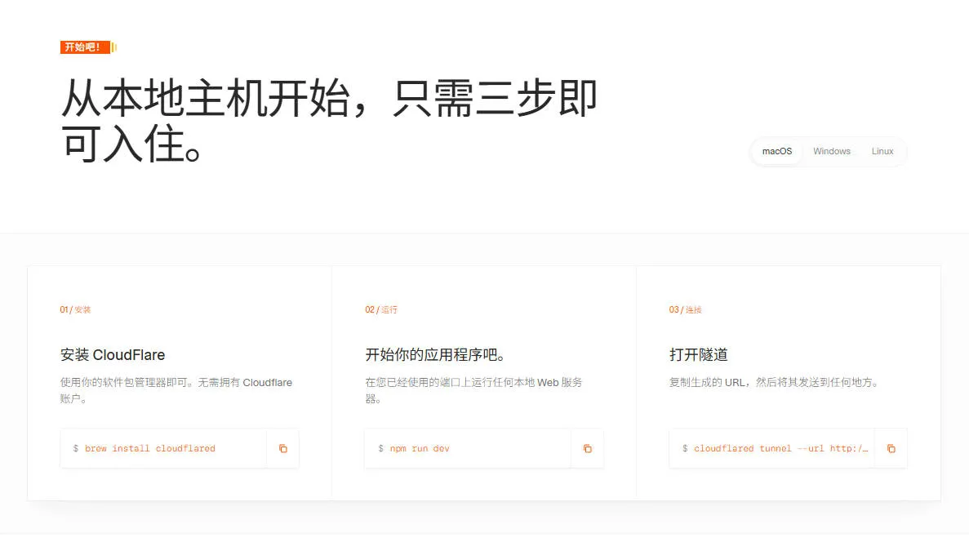Click the orange '开始吧!' badge
This screenshot has height=560, width=969.
coord(85,47)
